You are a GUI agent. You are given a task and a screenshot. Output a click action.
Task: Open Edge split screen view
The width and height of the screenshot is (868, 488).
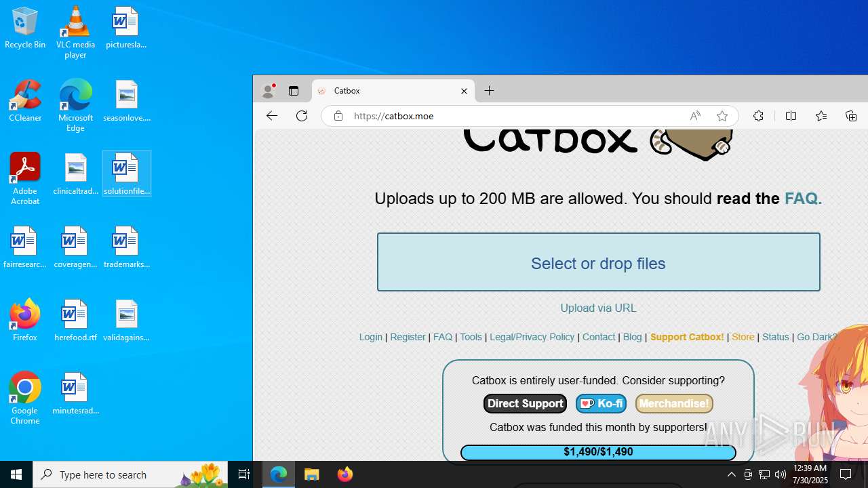tap(791, 116)
